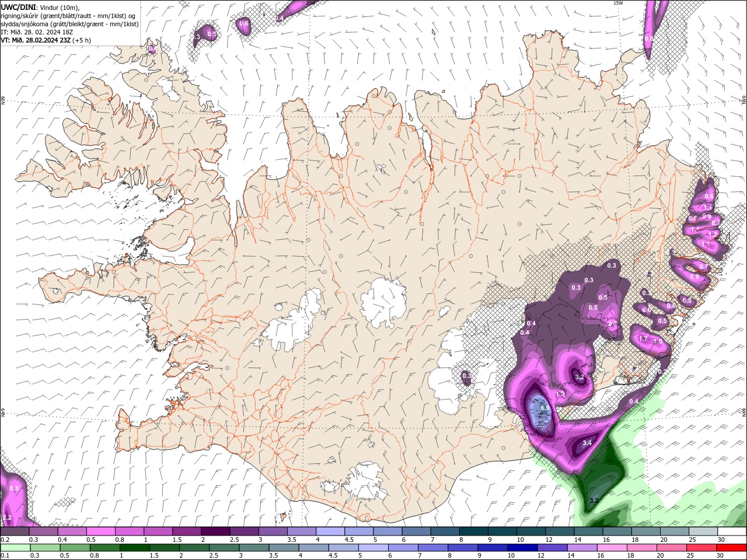Click the 3.4 precipitation value label

click(x=587, y=443)
